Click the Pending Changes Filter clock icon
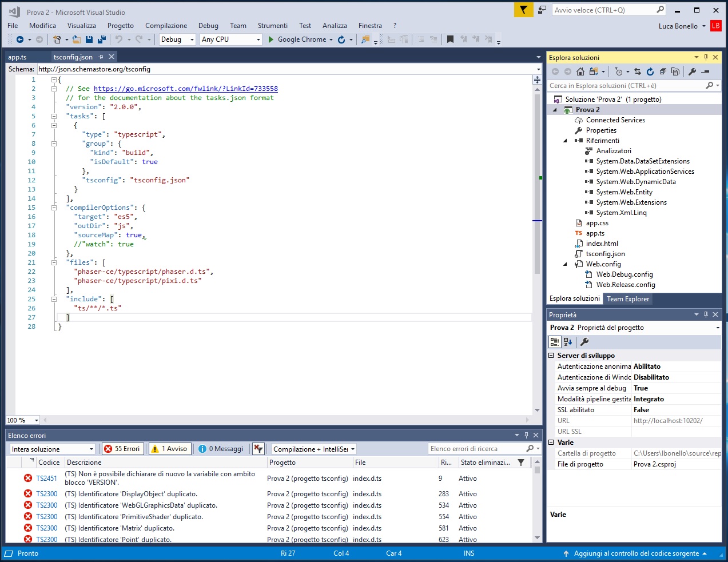 click(619, 71)
